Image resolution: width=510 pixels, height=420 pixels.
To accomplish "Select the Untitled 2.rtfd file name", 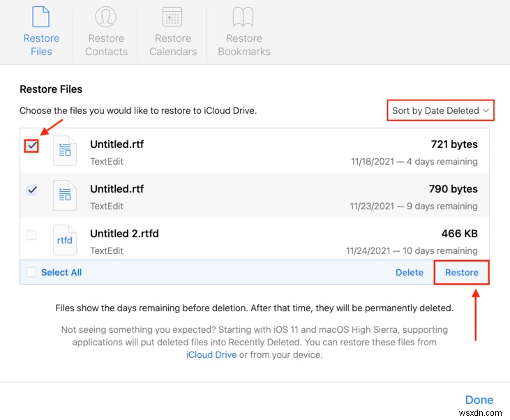I will point(124,234).
